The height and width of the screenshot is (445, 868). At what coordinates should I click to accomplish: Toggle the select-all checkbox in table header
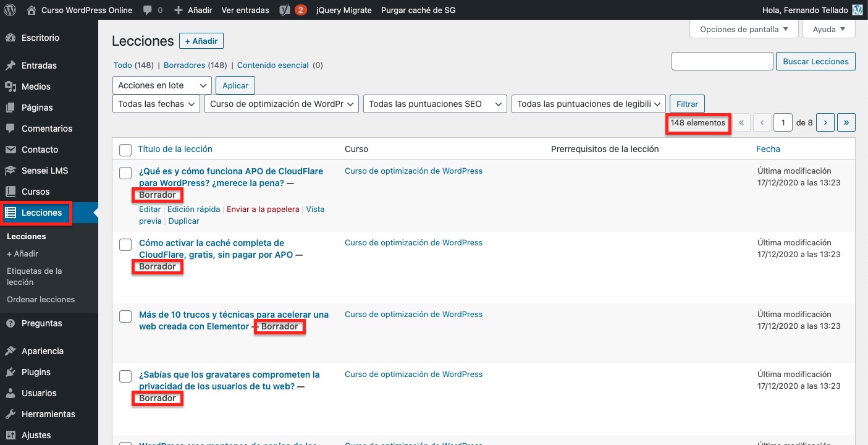click(x=125, y=150)
